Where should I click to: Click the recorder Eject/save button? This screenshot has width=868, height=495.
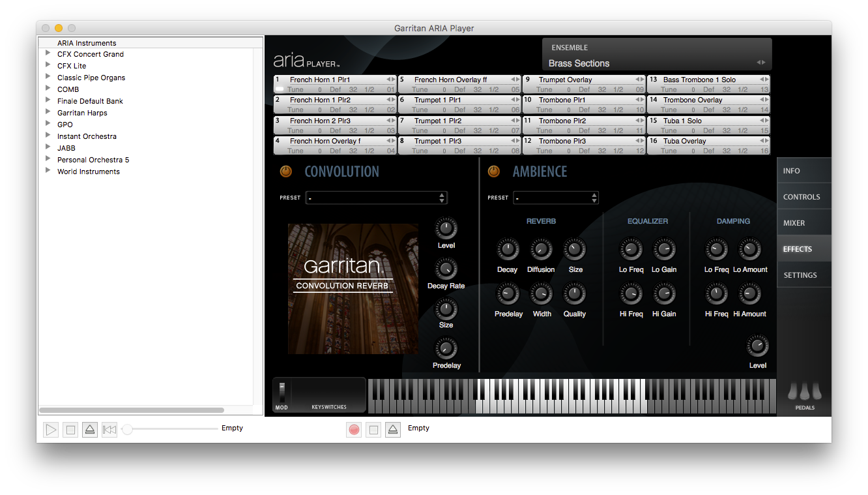click(x=392, y=430)
